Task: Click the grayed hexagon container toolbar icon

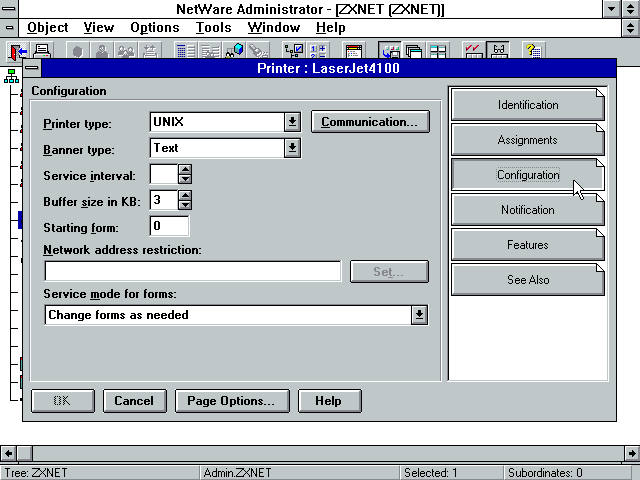Action: pos(78,51)
